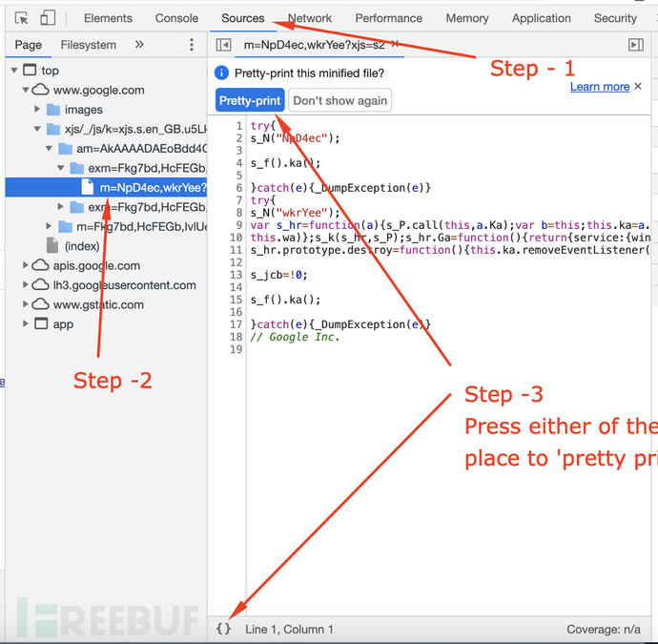The height and width of the screenshot is (644, 658).
Task: Click the curly braces format icon
Action: (x=223, y=629)
